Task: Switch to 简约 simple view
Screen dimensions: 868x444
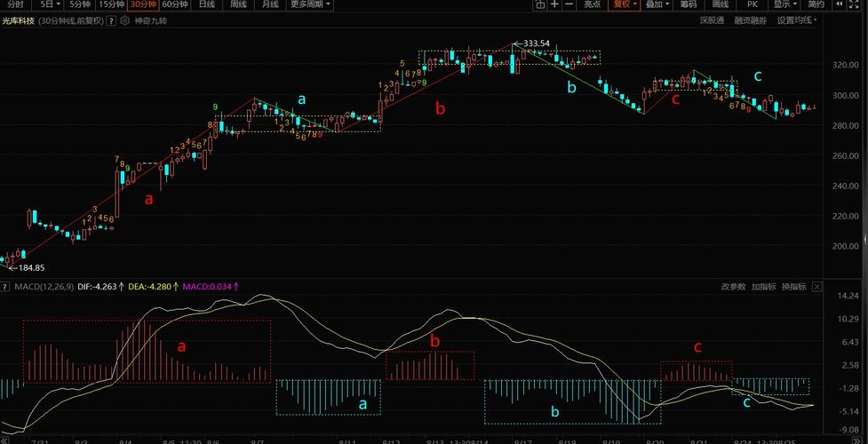Action: point(816,4)
